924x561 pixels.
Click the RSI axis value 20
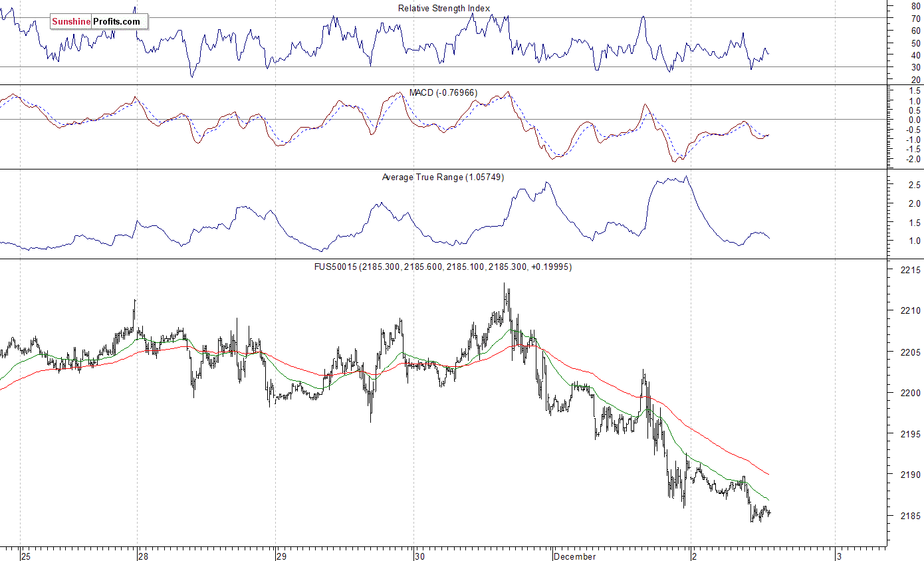916,80
